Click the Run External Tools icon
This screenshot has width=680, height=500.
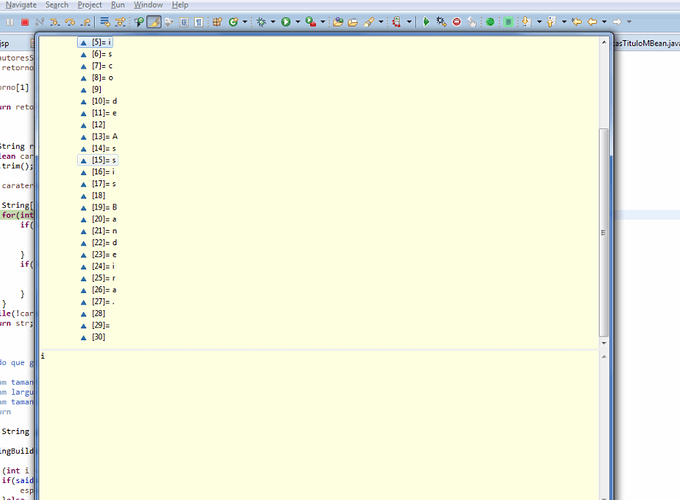(x=311, y=22)
